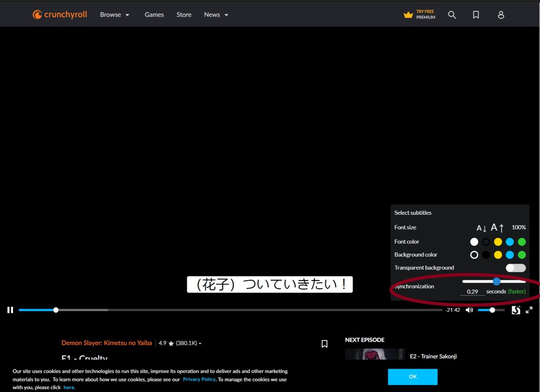Screen dimensions: 540x392
Task: Expand the Browse dropdown menu
Action: pos(115,15)
